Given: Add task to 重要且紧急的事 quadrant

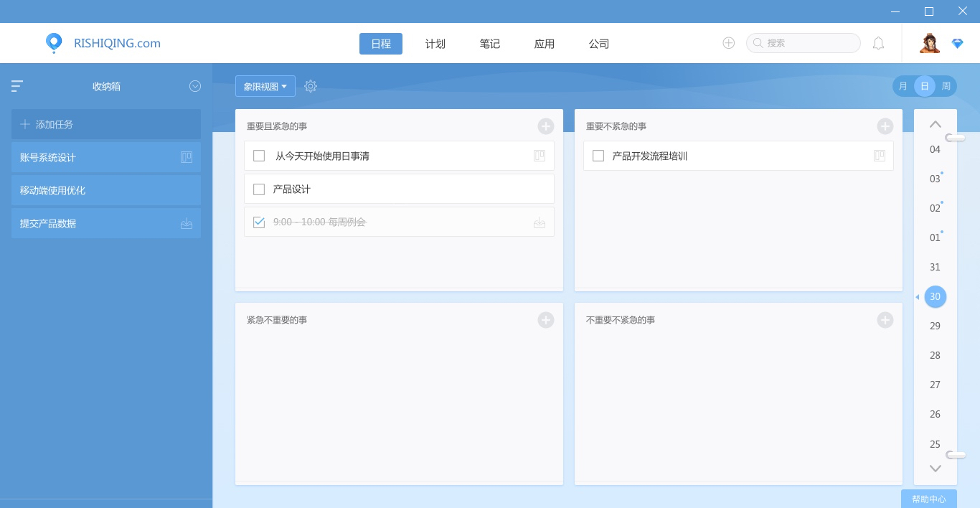Looking at the screenshot, I should (546, 126).
